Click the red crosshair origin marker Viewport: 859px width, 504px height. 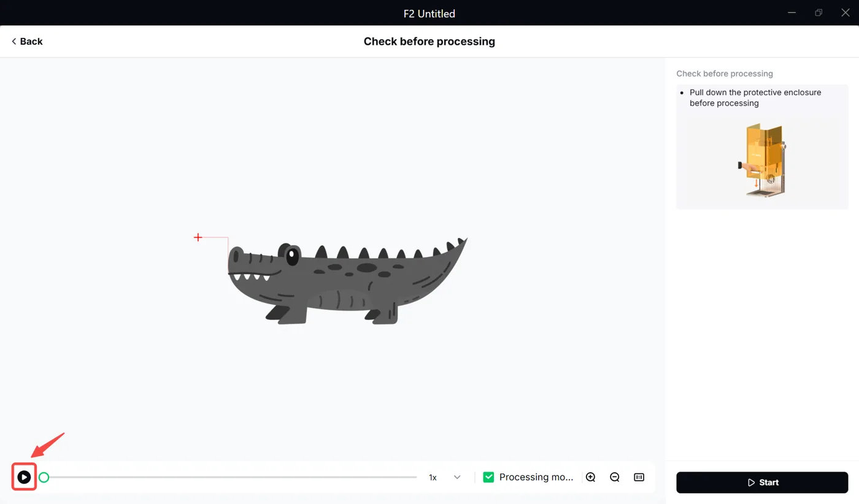[x=198, y=237]
